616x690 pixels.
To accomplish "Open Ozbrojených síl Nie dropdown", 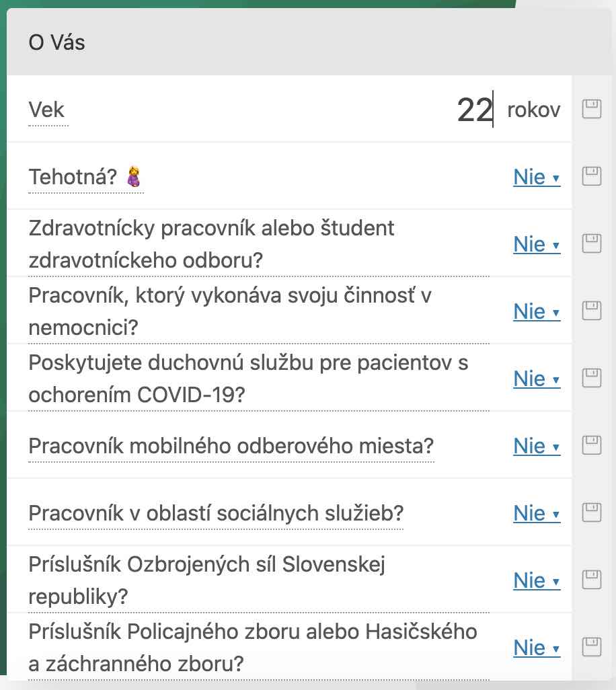I will pyautogui.click(x=537, y=581).
